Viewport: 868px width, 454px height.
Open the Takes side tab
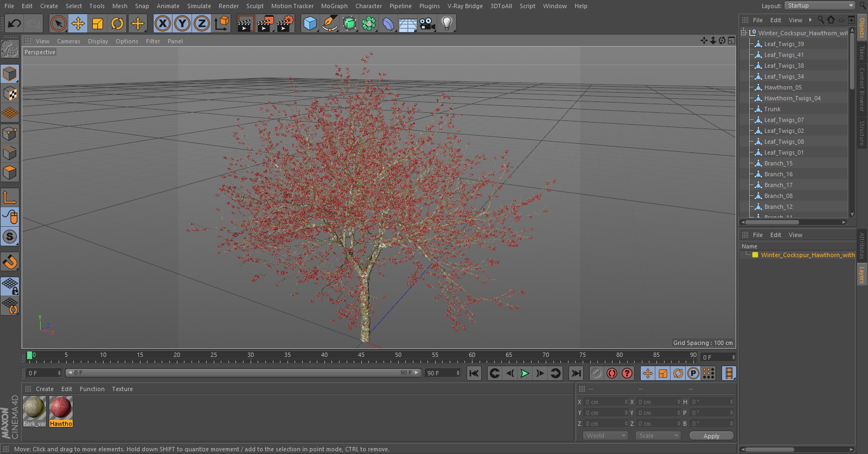(861, 53)
